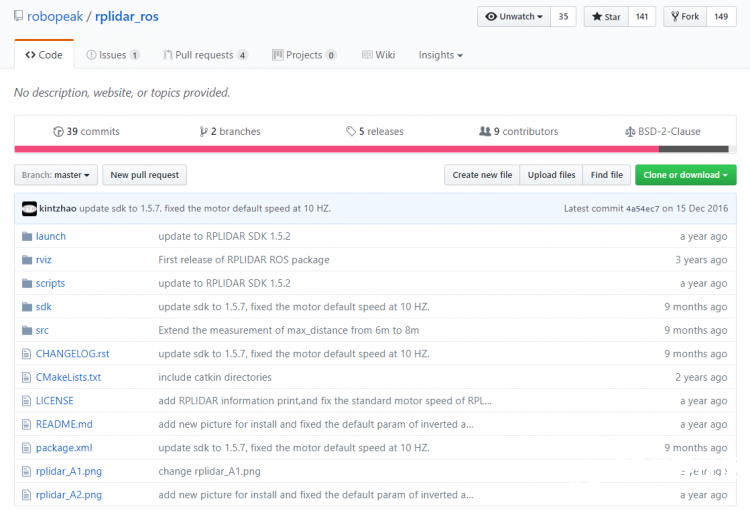Image resolution: width=750 pixels, height=511 pixels.
Task: Open the README.md file link
Action: [64, 424]
